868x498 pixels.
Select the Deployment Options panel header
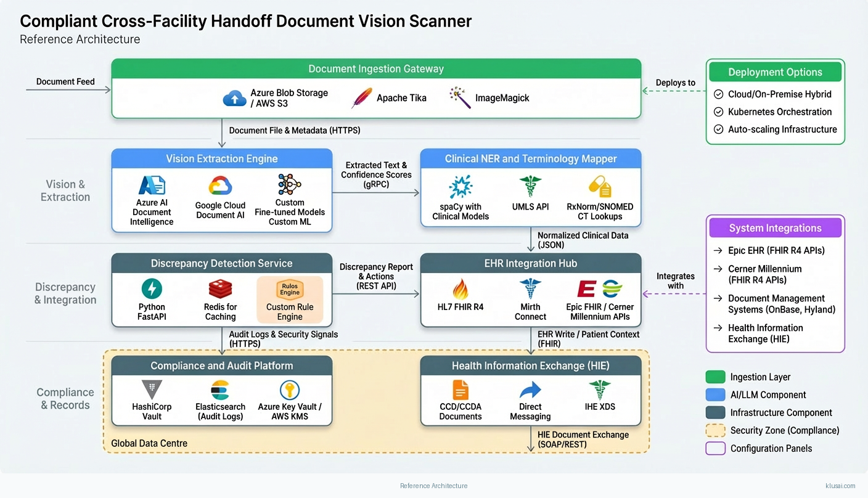tap(775, 72)
